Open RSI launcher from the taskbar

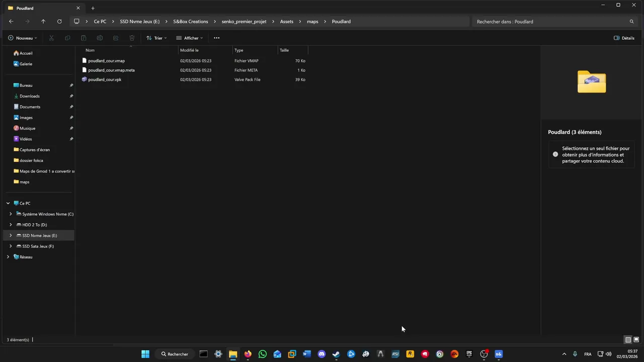pos(395,354)
